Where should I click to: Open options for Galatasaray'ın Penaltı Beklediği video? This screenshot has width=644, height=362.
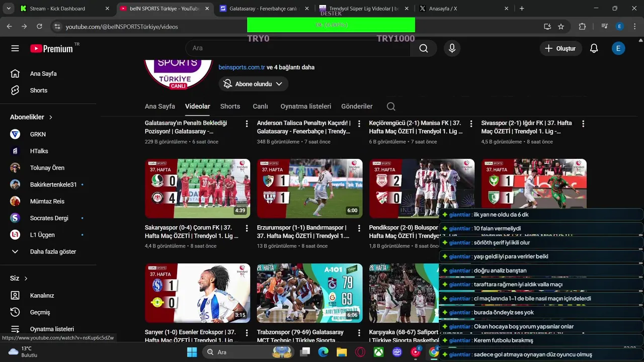pos(247,124)
